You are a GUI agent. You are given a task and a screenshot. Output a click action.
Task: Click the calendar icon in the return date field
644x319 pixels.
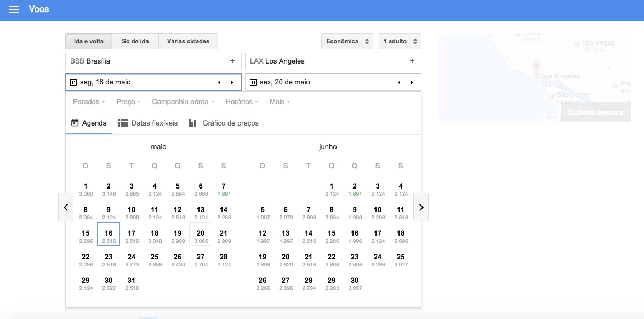pos(253,82)
